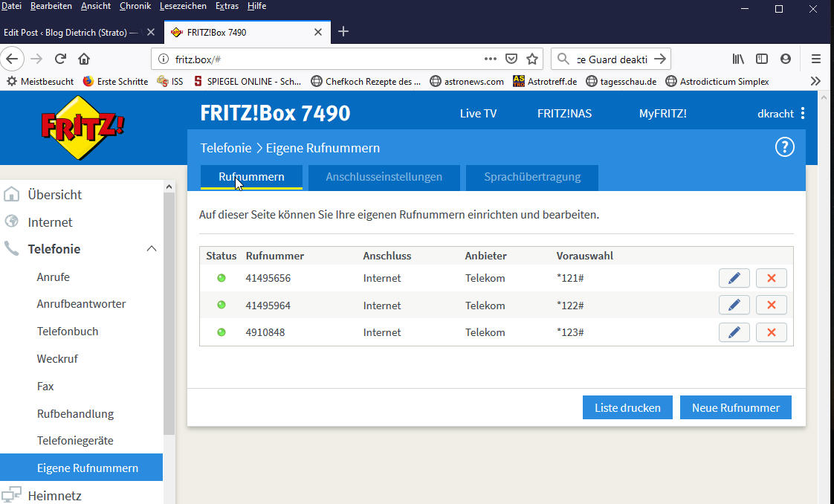Viewport: 834px width, 504px height.
Task: Click the sidebar vertical scrollbar
Action: pos(169,312)
